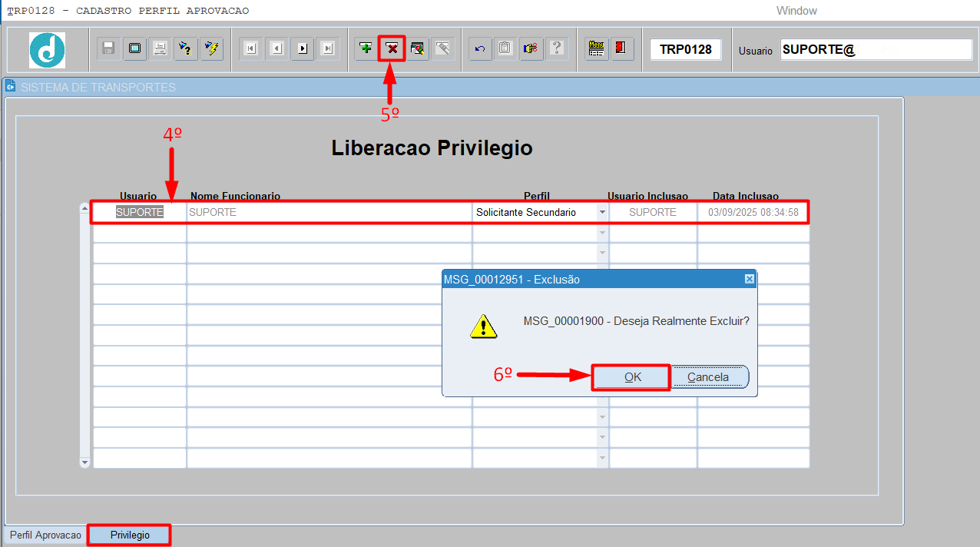This screenshot has width=980, height=547.
Task: Go to the next record
Action: (303, 48)
